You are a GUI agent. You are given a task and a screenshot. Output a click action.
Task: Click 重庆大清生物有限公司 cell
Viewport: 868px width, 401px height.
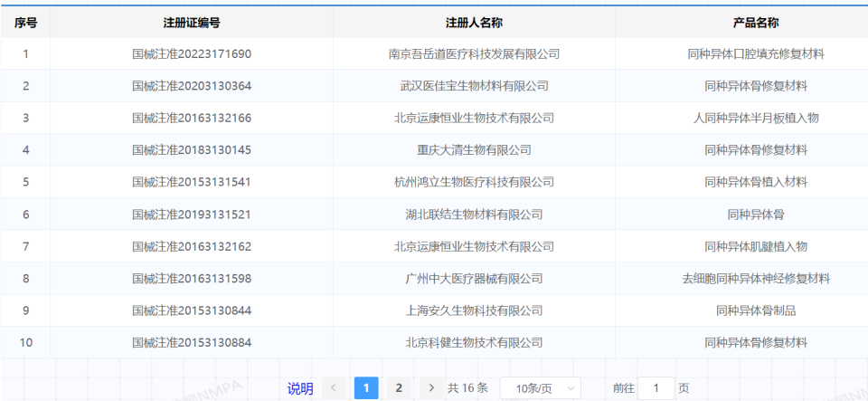(x=474, y=150)
